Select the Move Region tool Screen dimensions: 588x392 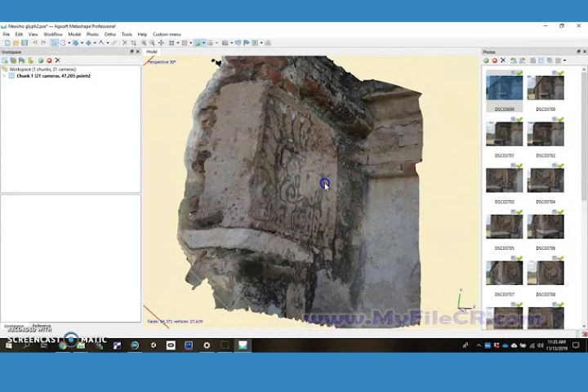pos(76,43)
